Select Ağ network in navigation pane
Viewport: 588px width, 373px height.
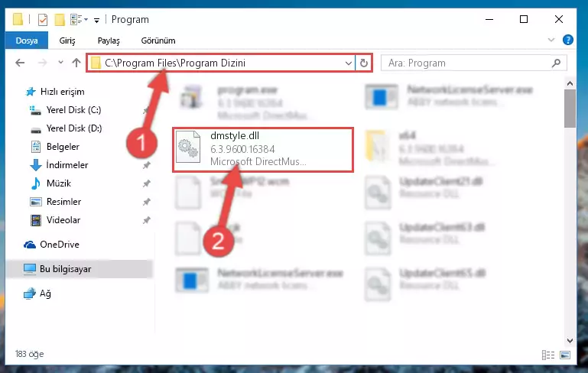[x=45, y=294]
